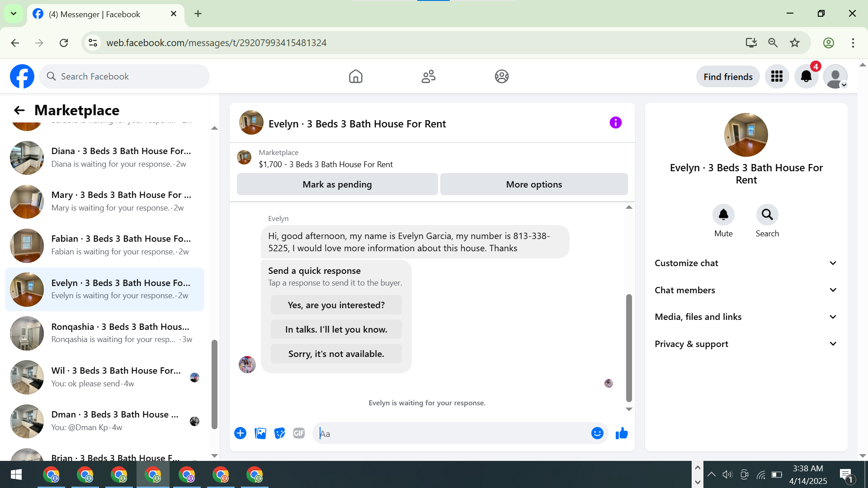The height and width of the screenshot is (488, 868).
Task: Open more actions plus icon
Action: tap(240, 433)
